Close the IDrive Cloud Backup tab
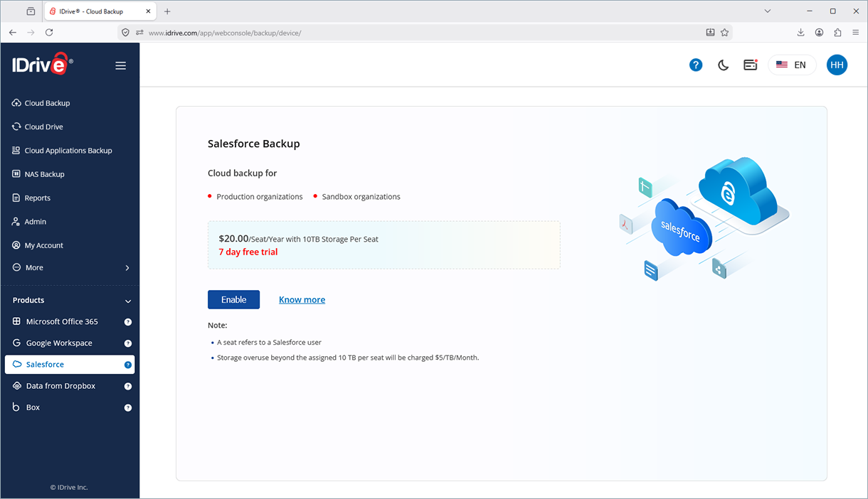Viewport: 868px width, 499px height. click(x=148, y=11)
